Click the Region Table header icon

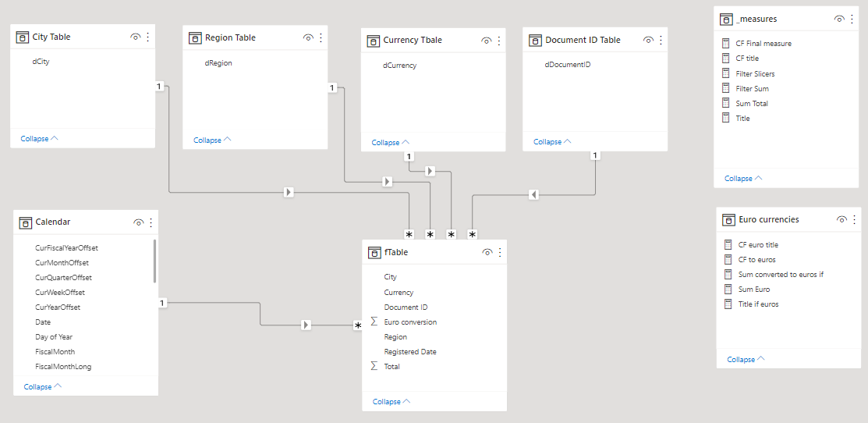click(x=195, y=37)
